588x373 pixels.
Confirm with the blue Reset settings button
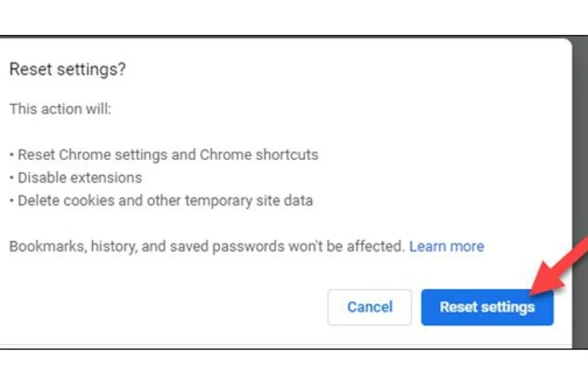pos(486,307)
